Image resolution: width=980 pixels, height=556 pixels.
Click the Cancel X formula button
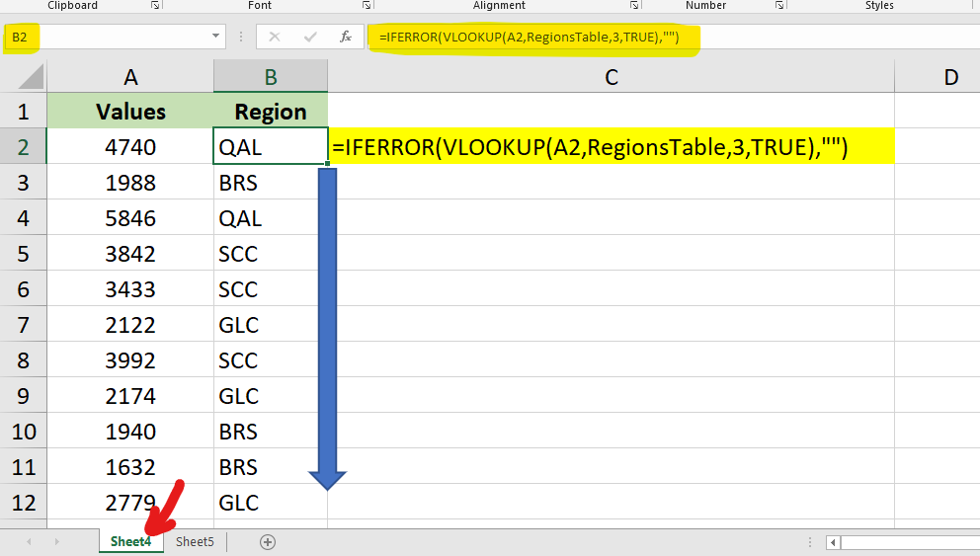click(274, 37)
